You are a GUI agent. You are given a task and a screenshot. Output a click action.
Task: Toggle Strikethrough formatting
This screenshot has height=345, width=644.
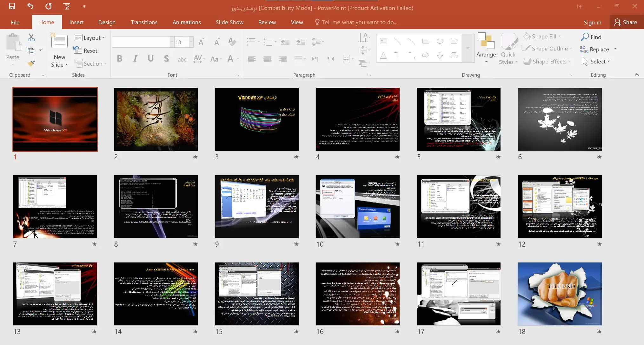[182, 59]
